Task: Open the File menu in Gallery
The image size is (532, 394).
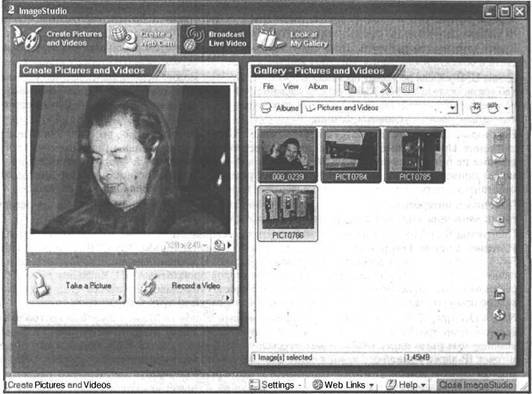Action: tap(268, 87)
